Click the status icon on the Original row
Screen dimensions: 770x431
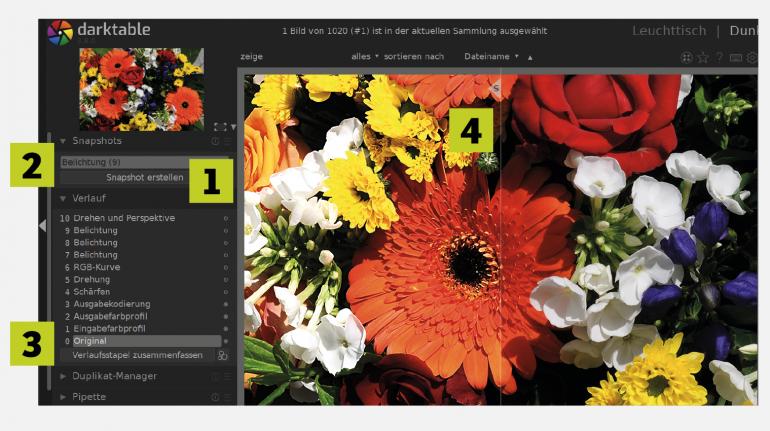click(x=226, y=341)
